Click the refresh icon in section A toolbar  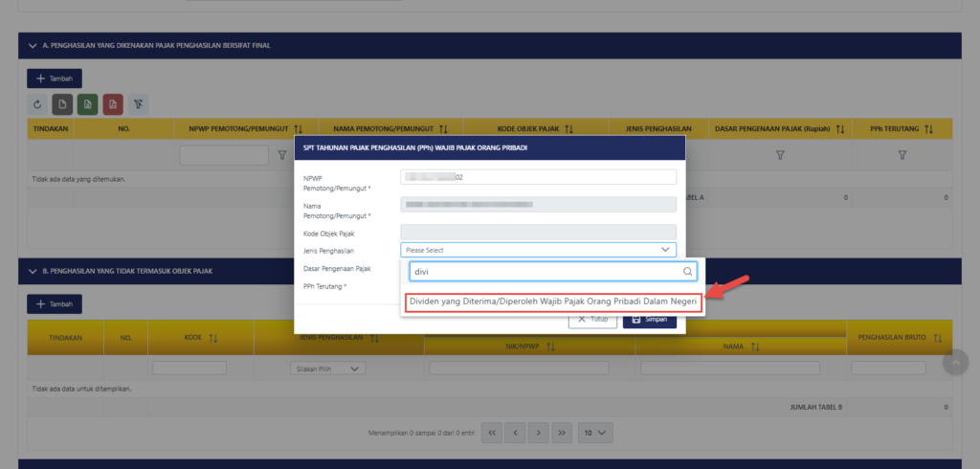tap(37, 103)
